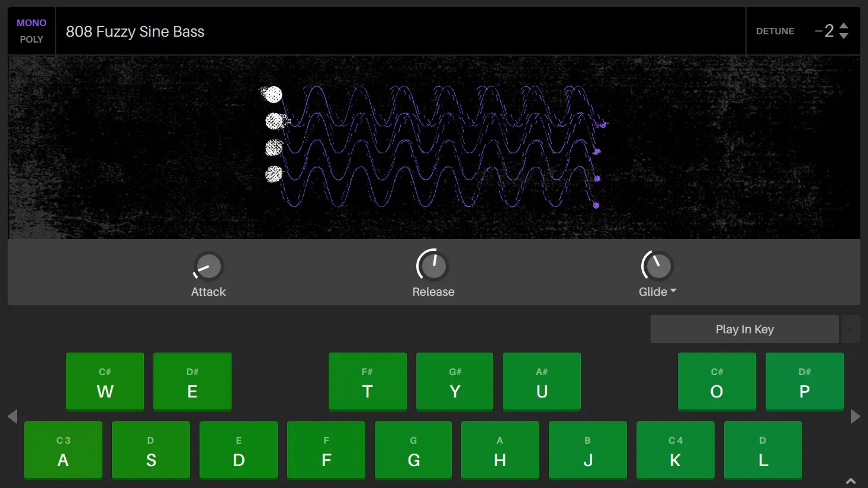This screenshot has width=868, height=488.
Task: Play the C3 key labeled A
Action: (63, 451)
